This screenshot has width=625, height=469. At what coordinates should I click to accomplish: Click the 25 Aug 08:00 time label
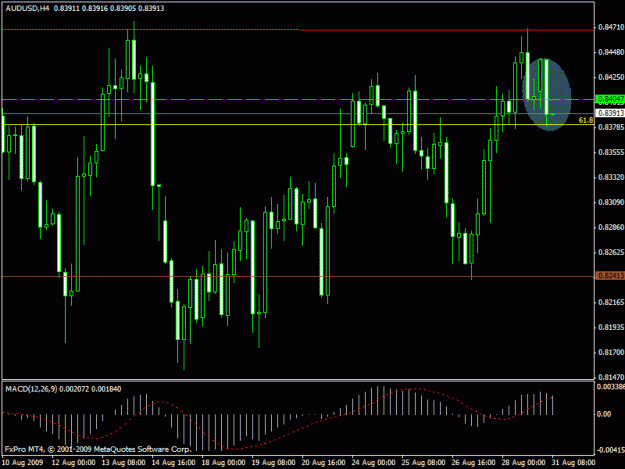coord(423,463)
